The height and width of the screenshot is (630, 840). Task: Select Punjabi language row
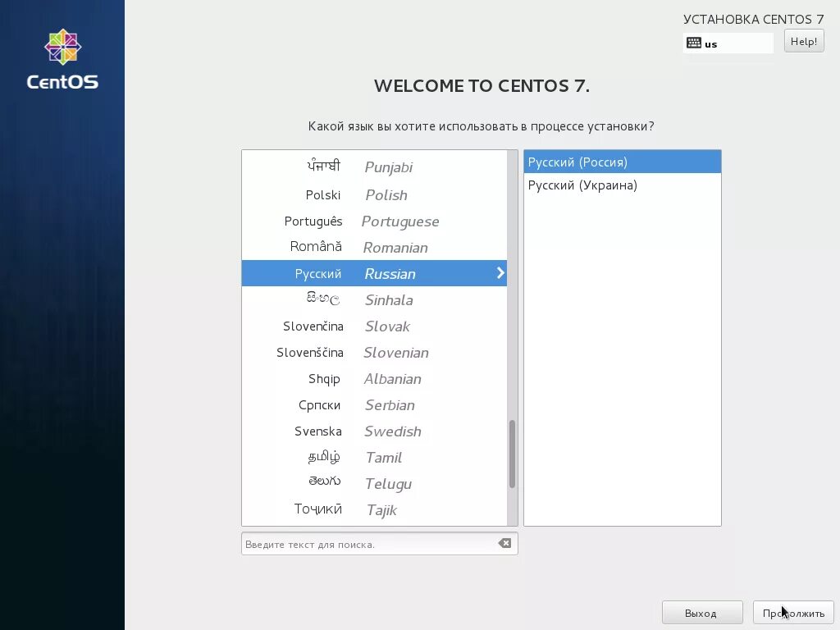pyautogui.click(x=374, y=167)
